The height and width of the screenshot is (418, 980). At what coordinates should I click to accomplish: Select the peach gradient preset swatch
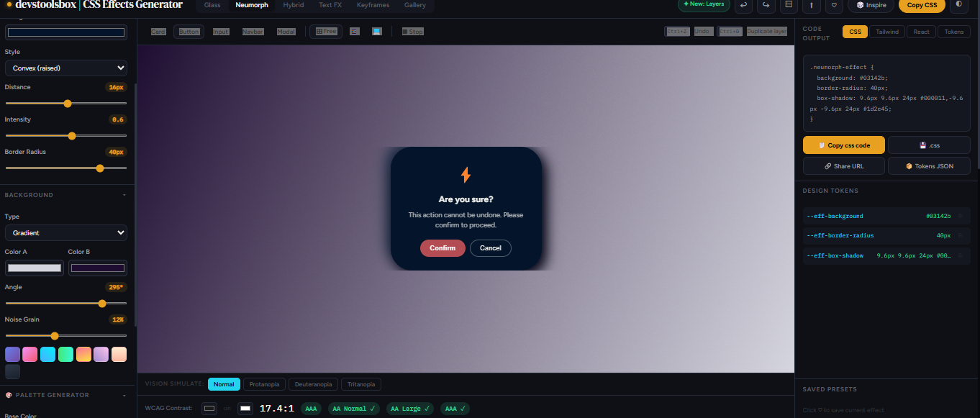(x=119, y=355)
